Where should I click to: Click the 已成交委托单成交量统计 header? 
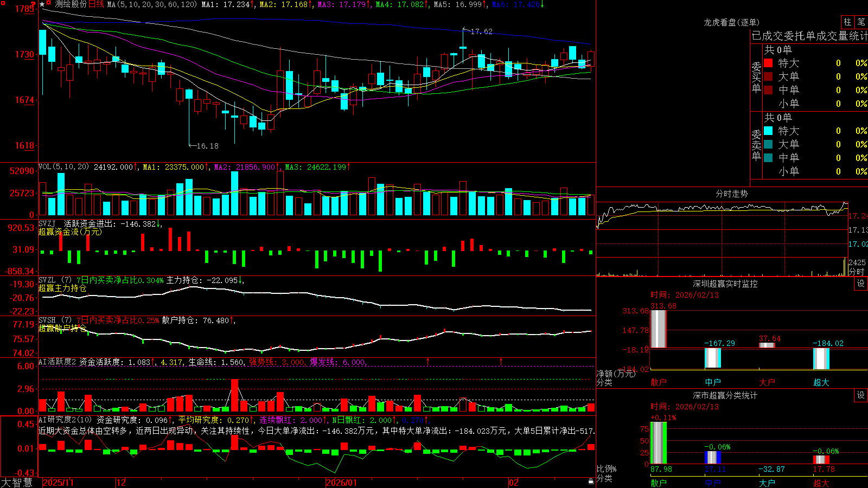(x=809, y=36)
